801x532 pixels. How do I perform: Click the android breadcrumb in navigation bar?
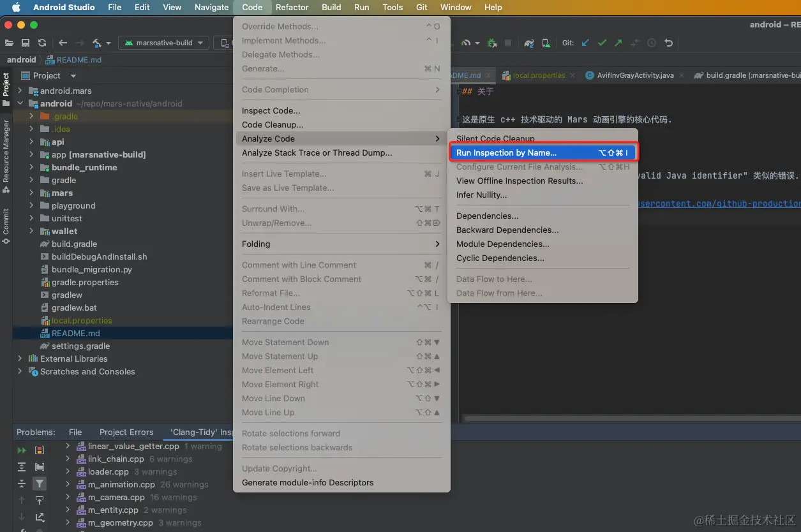click(x=21, y=59)
